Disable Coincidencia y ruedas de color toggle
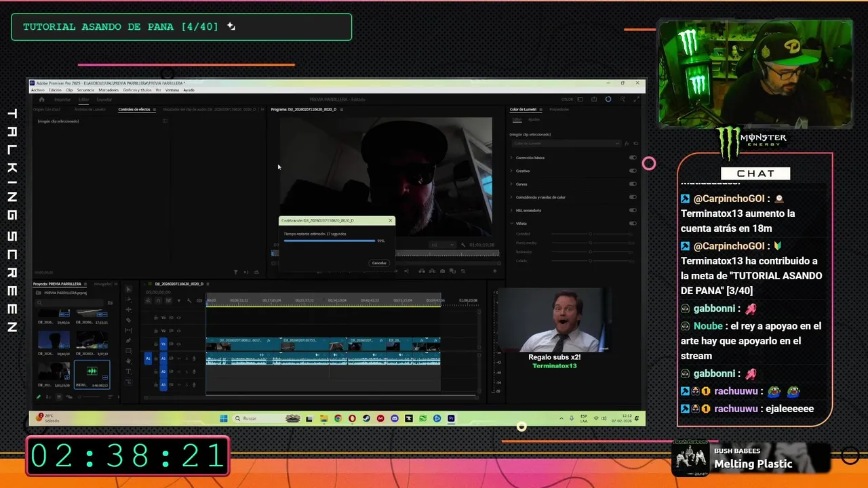Image resolution: width=868 pixels, height=488 pixels. [x=633, y=197]
